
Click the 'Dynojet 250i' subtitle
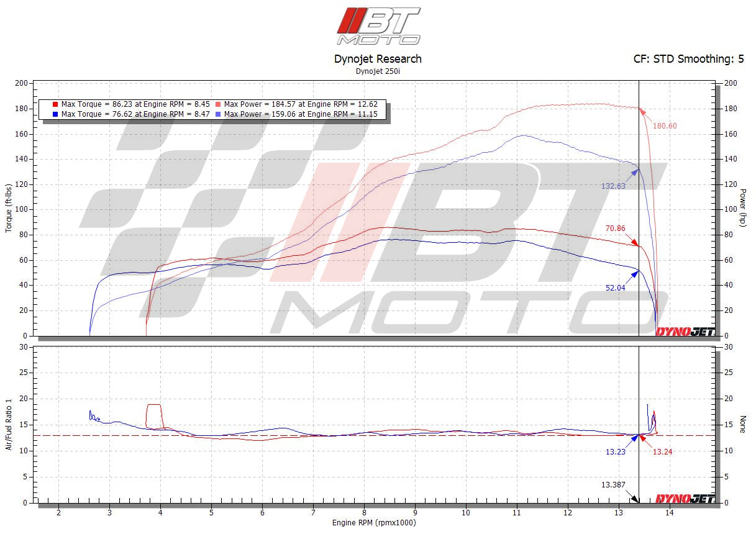click(x=378, y=71)
